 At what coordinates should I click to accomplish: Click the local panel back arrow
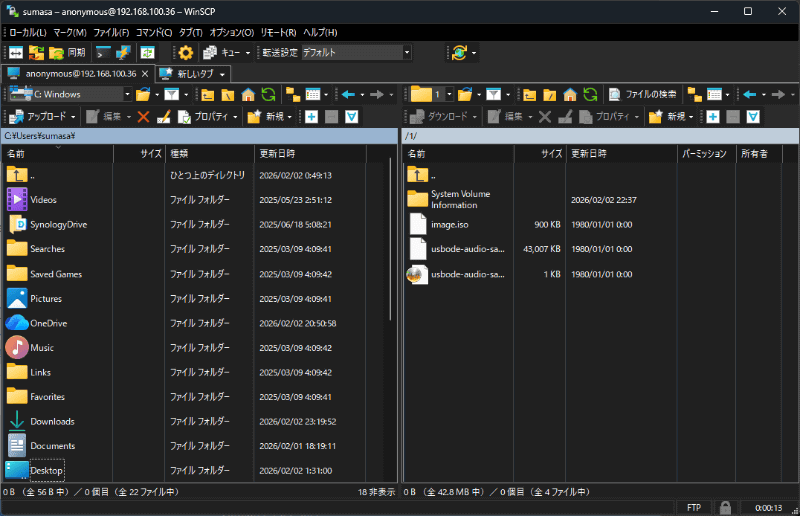pyautogui.click(x=348, y=94)
